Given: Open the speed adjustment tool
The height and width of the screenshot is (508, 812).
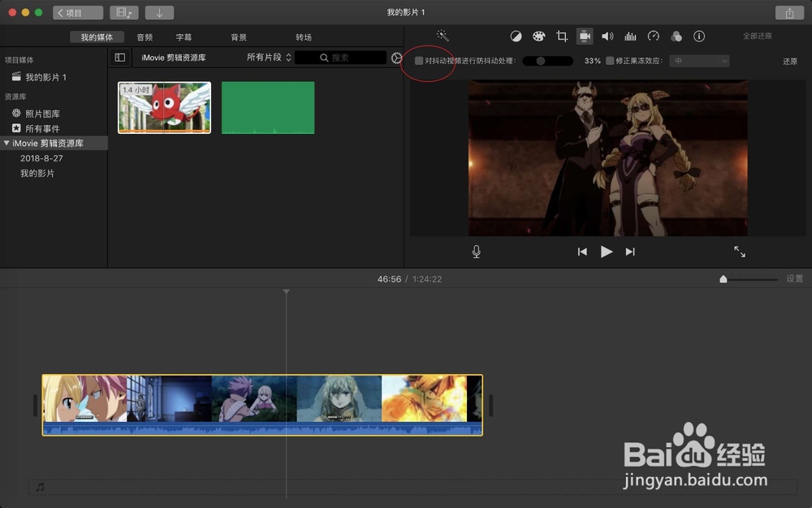Looking at the screenshot, I should click(x=653, y=37).
